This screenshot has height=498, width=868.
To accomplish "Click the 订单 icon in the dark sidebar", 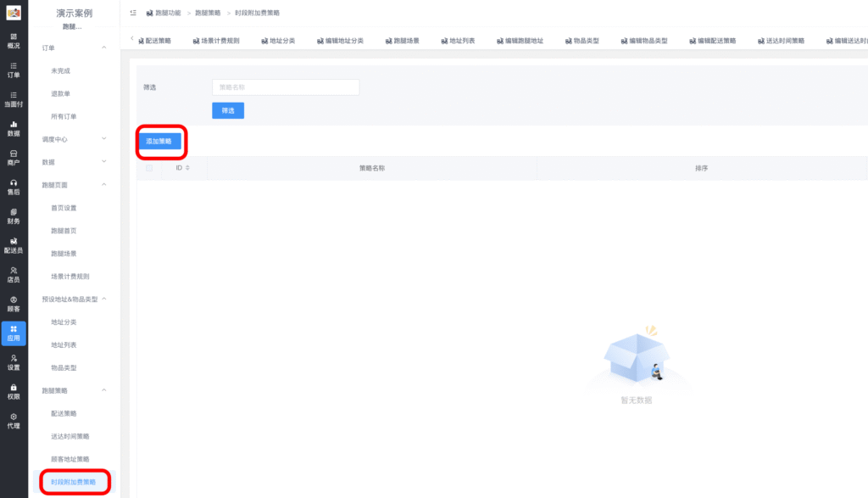I will pyautogui.click(x=14, y=70).
